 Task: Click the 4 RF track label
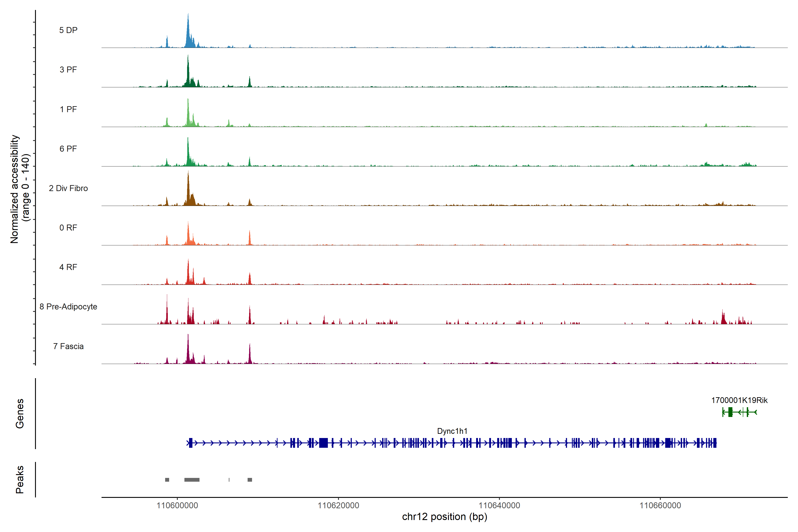pos(68,267)
